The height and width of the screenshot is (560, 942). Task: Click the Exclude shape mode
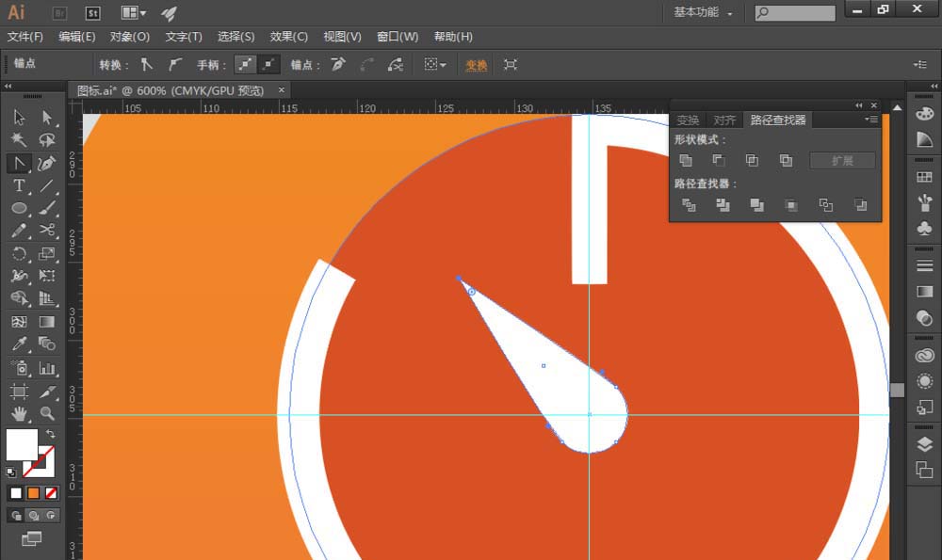[786, 160]
